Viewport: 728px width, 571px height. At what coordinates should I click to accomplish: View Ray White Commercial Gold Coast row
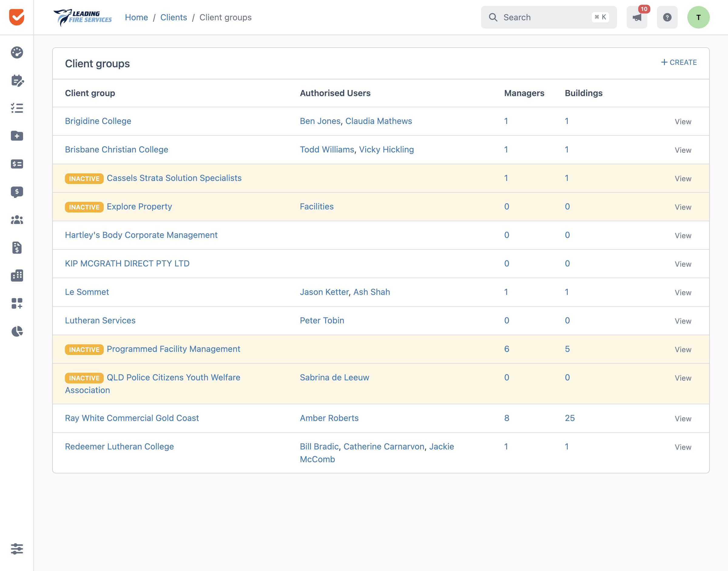tap(683, 419)
